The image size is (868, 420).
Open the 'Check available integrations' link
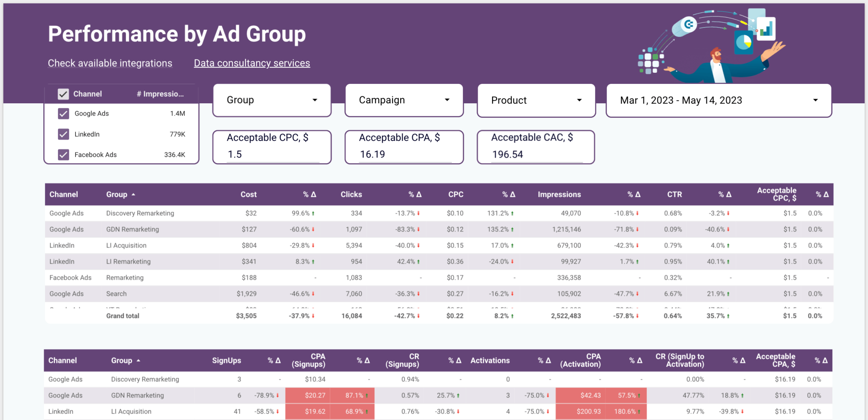(x=110, y=63)
